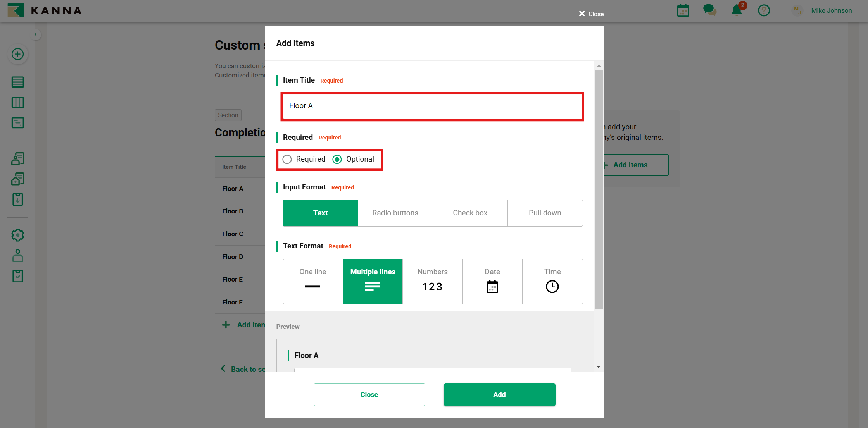This screenshot has width=868, height=428.
Task: Open the user profile sidebar icon
Action: [x=17, y=256]
